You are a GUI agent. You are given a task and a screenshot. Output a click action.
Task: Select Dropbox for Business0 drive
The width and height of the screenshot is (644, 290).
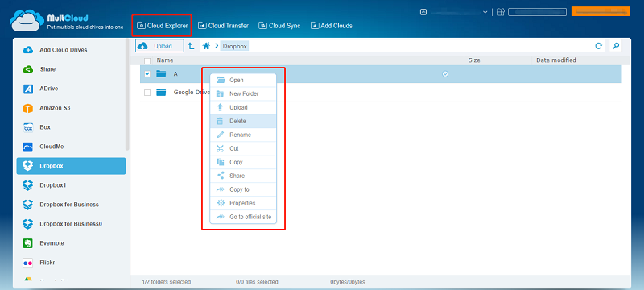(x=71, y=224)
